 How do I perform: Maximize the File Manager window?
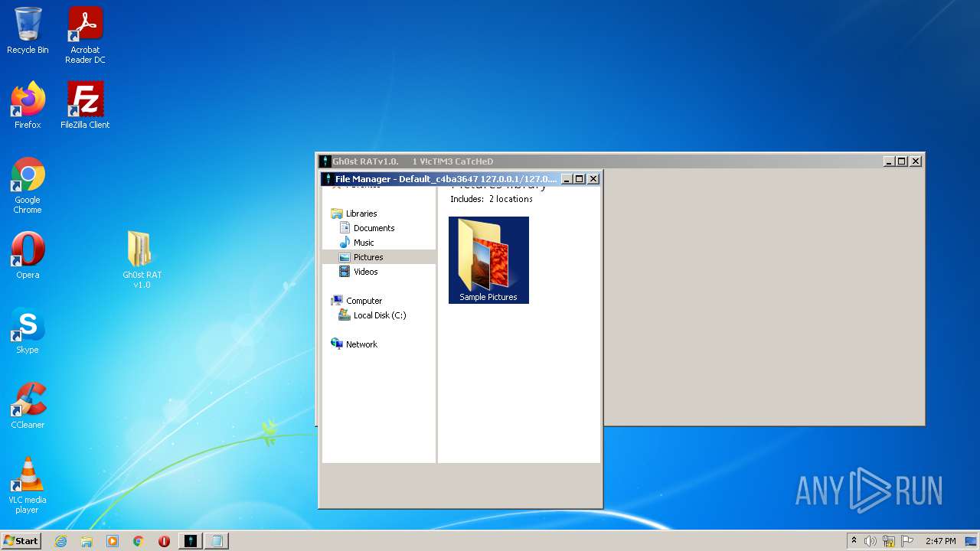(x=580, y=179)
